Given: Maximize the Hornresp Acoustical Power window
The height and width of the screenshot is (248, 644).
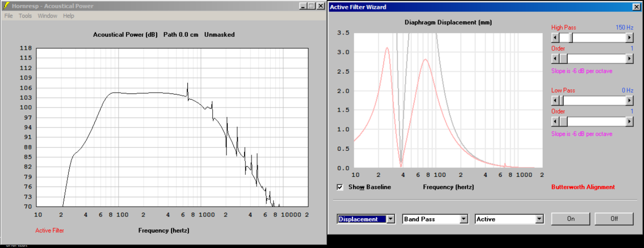Looking at the screenshot, I should [x=312, y=6].
